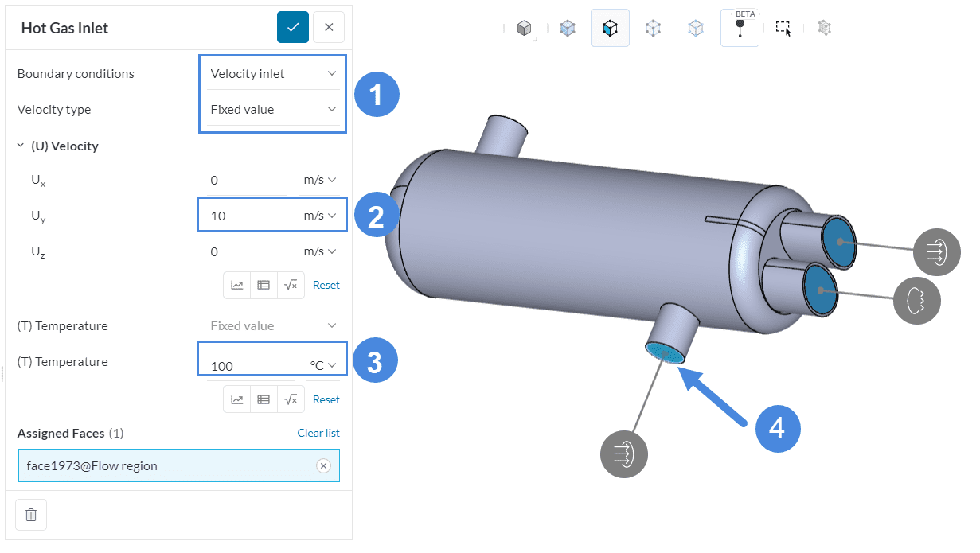Enable the BETA pin tool
This screenshot has width=980, height=553.
pos(740,29)
